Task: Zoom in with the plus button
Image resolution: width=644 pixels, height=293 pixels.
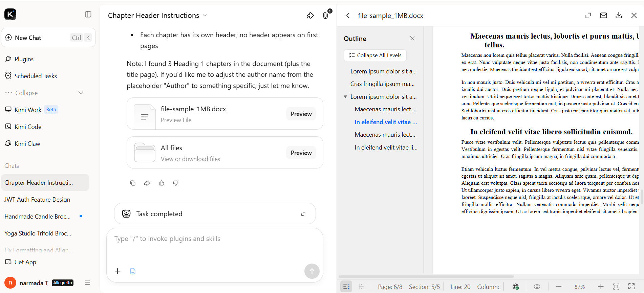Action: coord(601,287)
